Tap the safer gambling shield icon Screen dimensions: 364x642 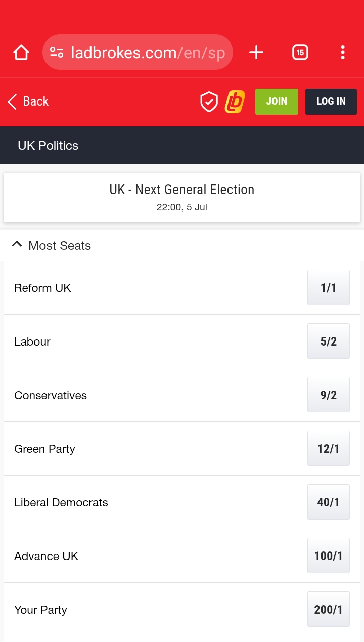(209, 102)
